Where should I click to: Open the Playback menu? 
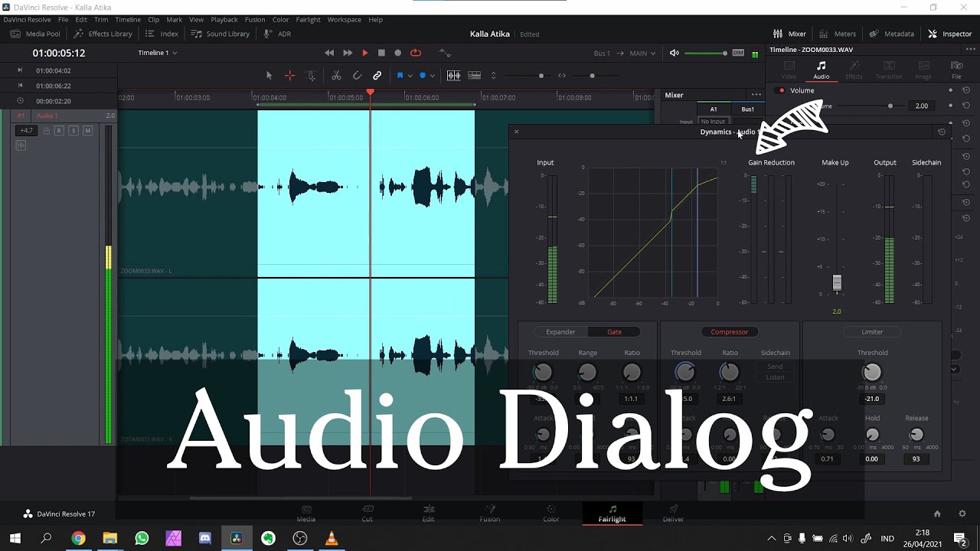tap(224, 19)
